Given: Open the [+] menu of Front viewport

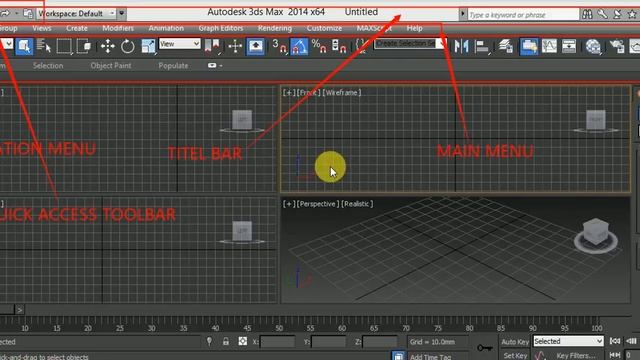Looking at the screenshot, I should [289, 93].
